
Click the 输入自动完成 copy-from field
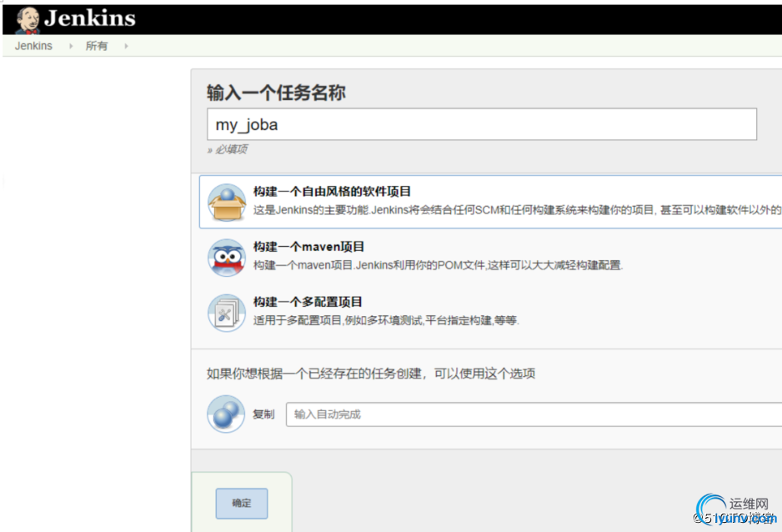[534, 414]
